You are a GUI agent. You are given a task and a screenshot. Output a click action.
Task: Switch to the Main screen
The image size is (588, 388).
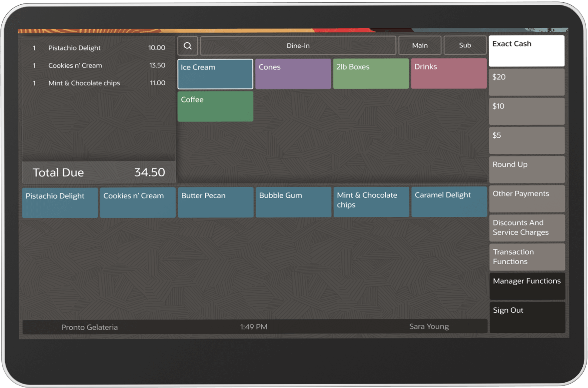(x=419, y=45)
